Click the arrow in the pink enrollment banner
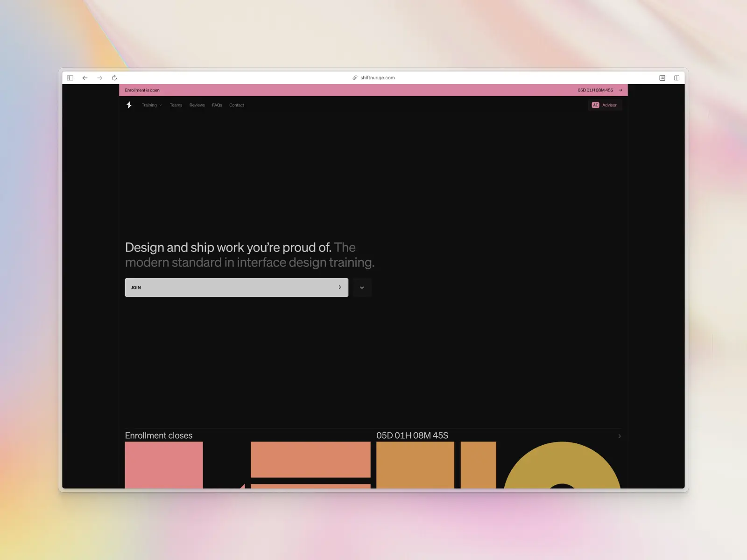This screenshot has height=560, width=747. pos(620,90)
